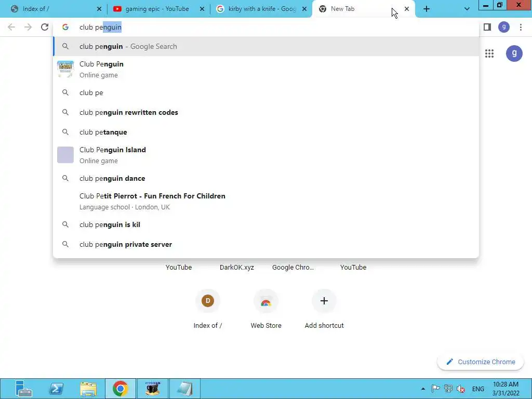Expand the tab search chevron
532x399 pixels.
[467, 9]
